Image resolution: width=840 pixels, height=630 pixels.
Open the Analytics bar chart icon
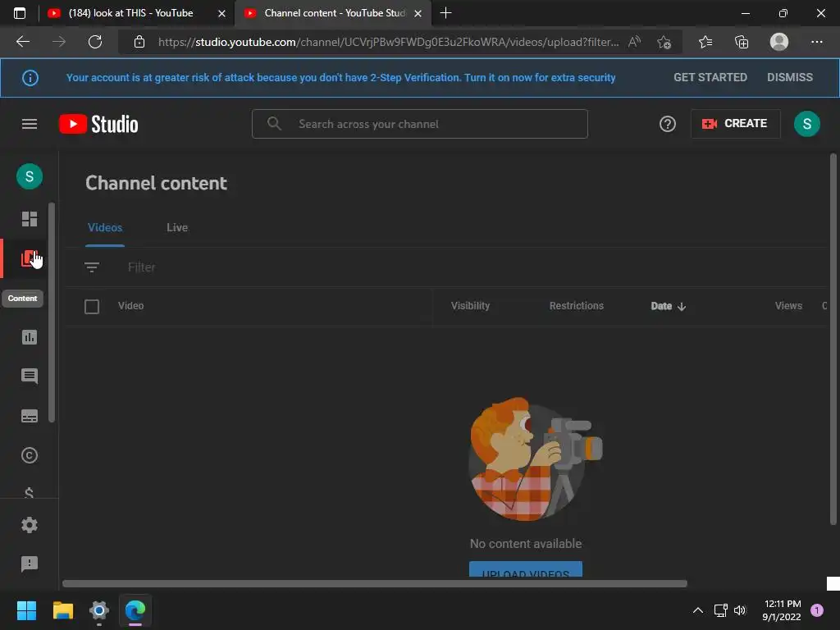point(29,337)
